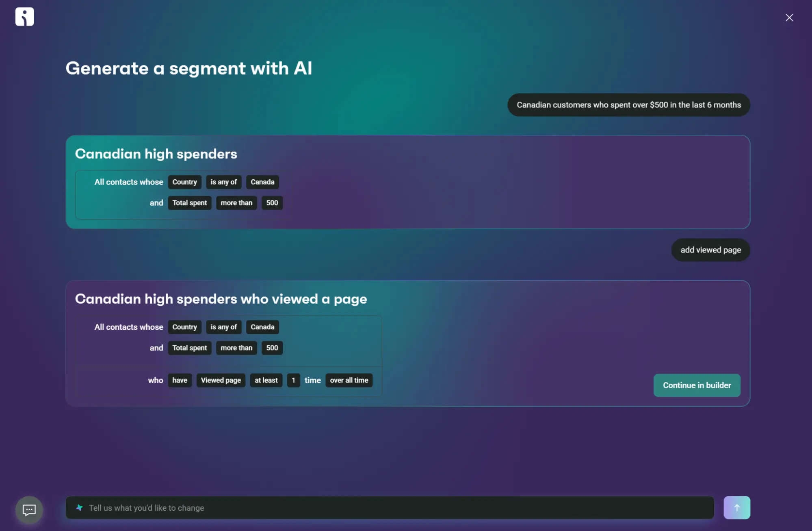This screenshot has width=812, height=531.
Task: Click 'is any of' chip in viewed-page segment
Action: point(223,327)
